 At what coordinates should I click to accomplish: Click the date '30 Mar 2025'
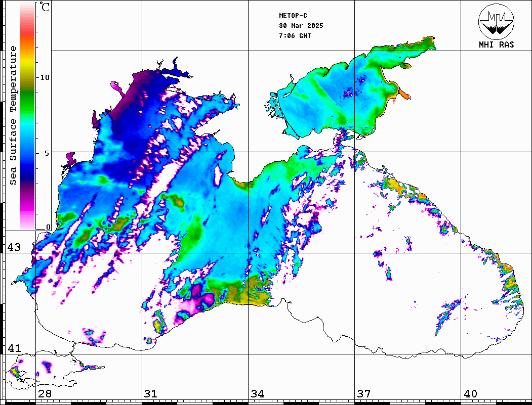pos(301,26)
